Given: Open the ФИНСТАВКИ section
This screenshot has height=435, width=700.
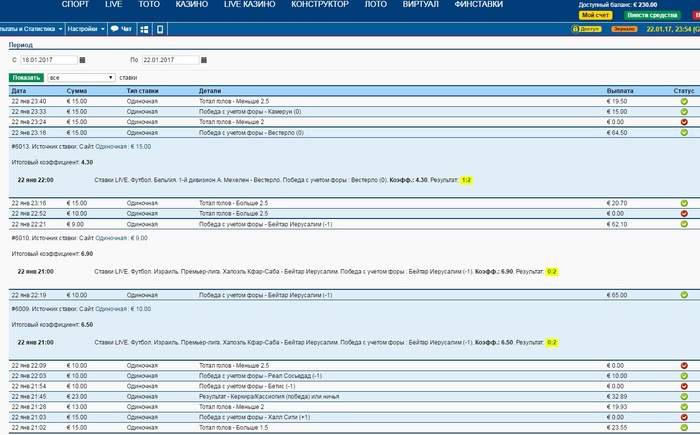Looking at the screenshot, I should [479, 4].
